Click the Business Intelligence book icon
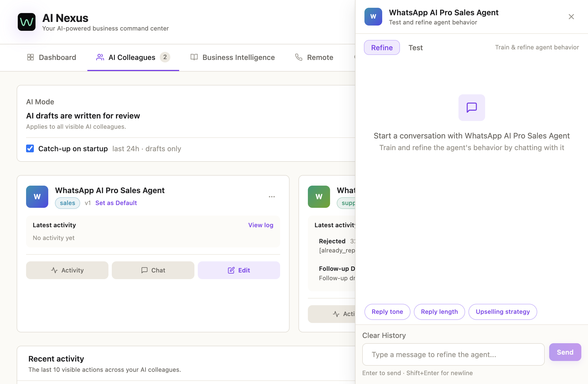The height and width of the screenshot is (384, 588). click(194, 57)
